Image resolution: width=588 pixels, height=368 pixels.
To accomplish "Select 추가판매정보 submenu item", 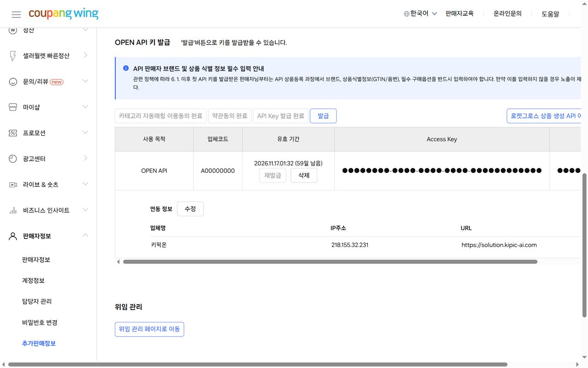I will tap(39, 344).
